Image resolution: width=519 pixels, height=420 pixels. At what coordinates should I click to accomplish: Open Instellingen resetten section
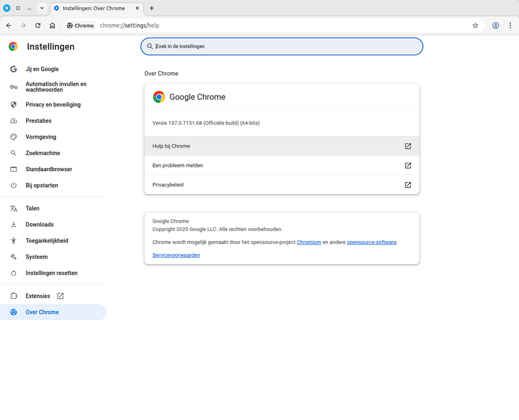coord(53,273)
